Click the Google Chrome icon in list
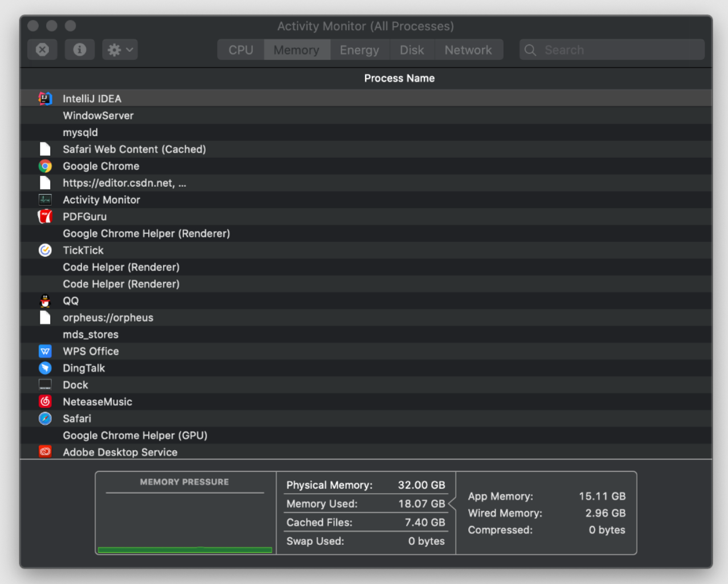Viewport: 728px width, 584px height. [x=45, y=166]
